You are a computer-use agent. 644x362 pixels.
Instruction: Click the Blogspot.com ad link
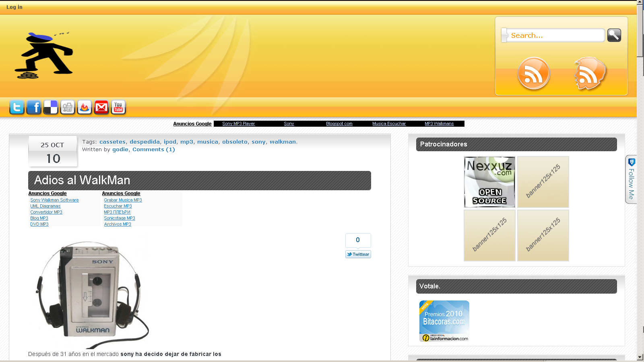[x=339, y=124]
